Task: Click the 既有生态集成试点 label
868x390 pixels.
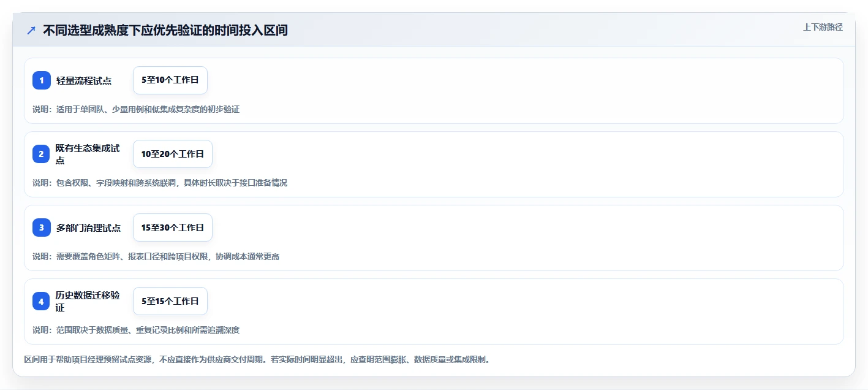Action: click(x=88, y=154)
